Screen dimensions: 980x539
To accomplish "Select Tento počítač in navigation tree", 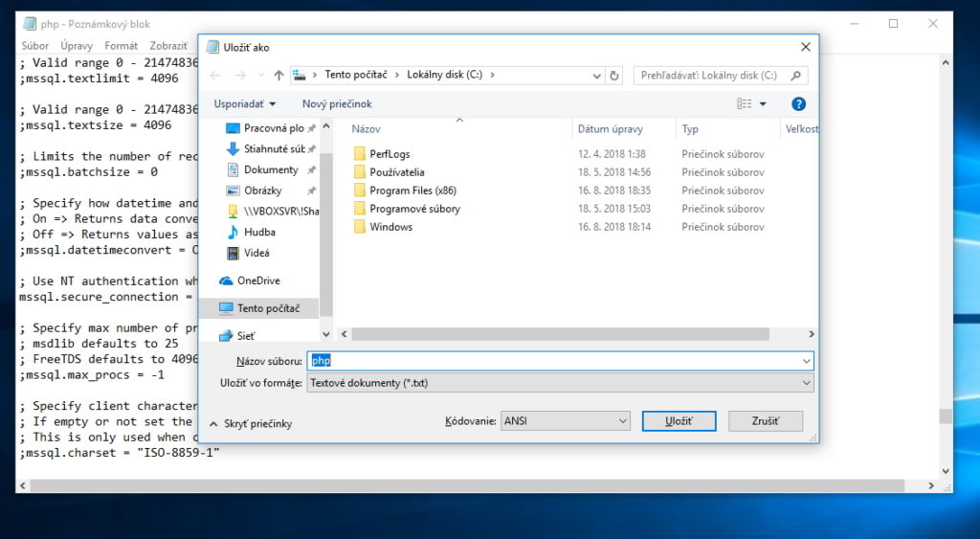I will [268, 308].
